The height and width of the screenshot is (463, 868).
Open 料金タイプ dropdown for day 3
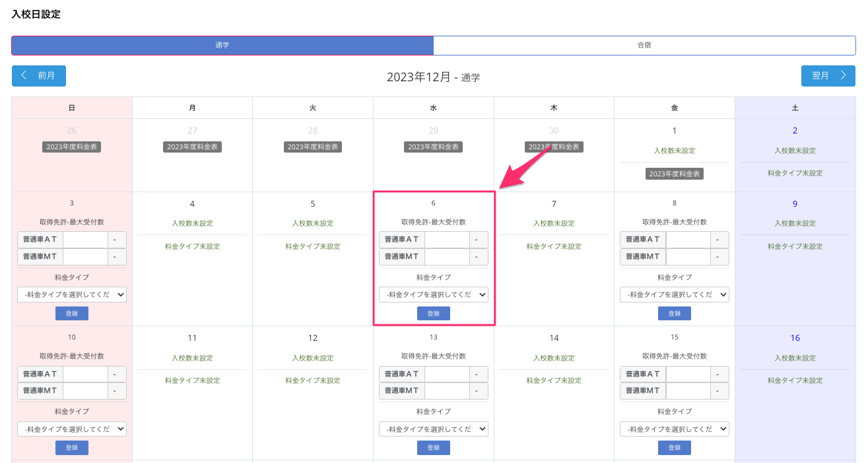pos(72,295)
